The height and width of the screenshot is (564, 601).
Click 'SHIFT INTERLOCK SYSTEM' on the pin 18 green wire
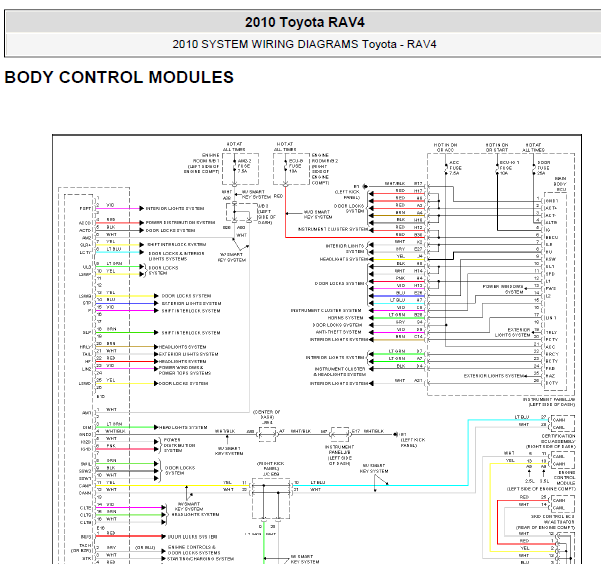(191, 333)
